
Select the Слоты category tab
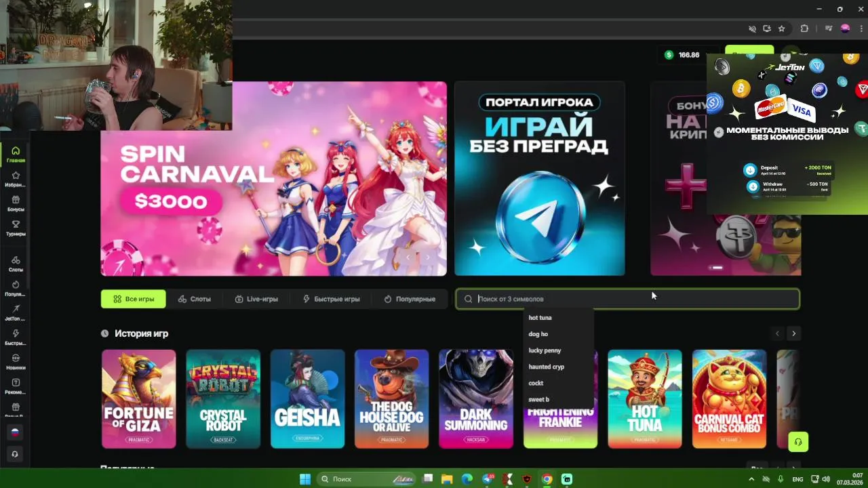[x=195, y=299]
